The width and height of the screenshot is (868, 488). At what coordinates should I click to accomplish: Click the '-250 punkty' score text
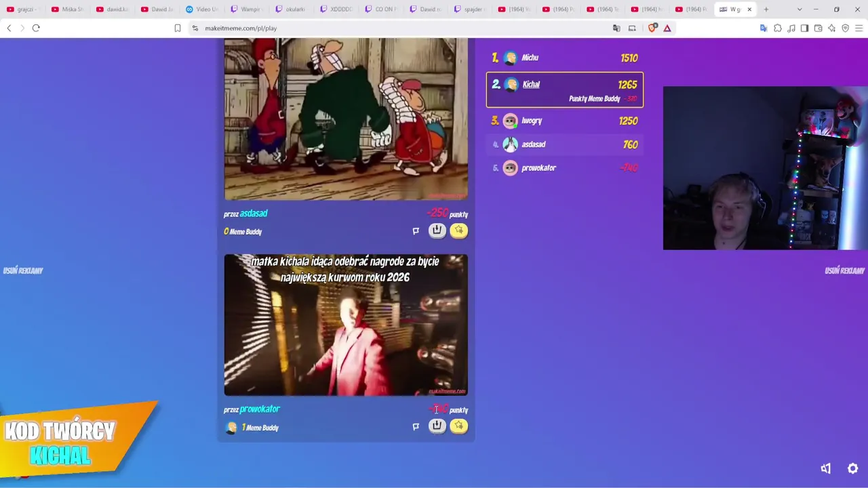pos(448,214)
